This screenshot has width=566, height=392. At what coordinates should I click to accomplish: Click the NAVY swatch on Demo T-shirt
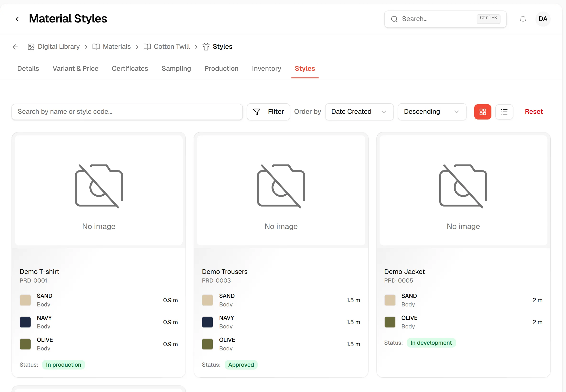[25, 322]
